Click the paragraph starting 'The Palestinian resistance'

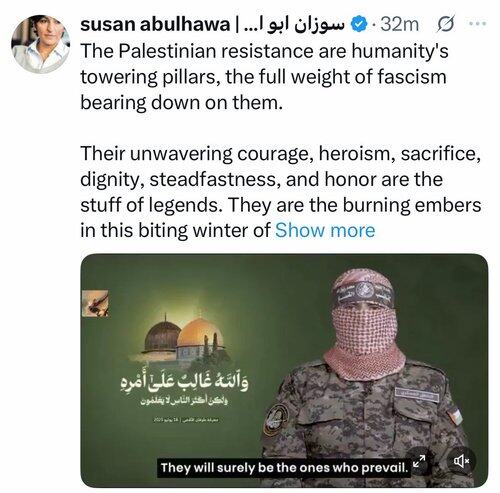coord(264,77)
